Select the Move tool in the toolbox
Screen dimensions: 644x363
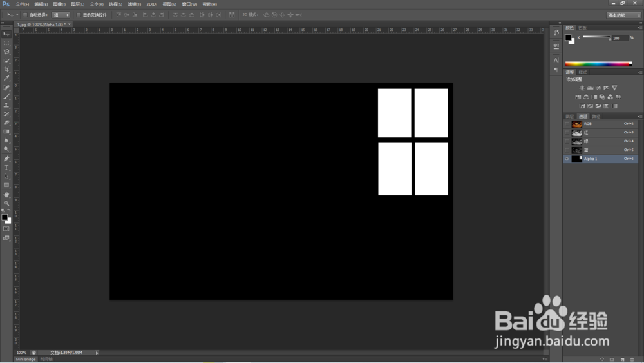6,34
